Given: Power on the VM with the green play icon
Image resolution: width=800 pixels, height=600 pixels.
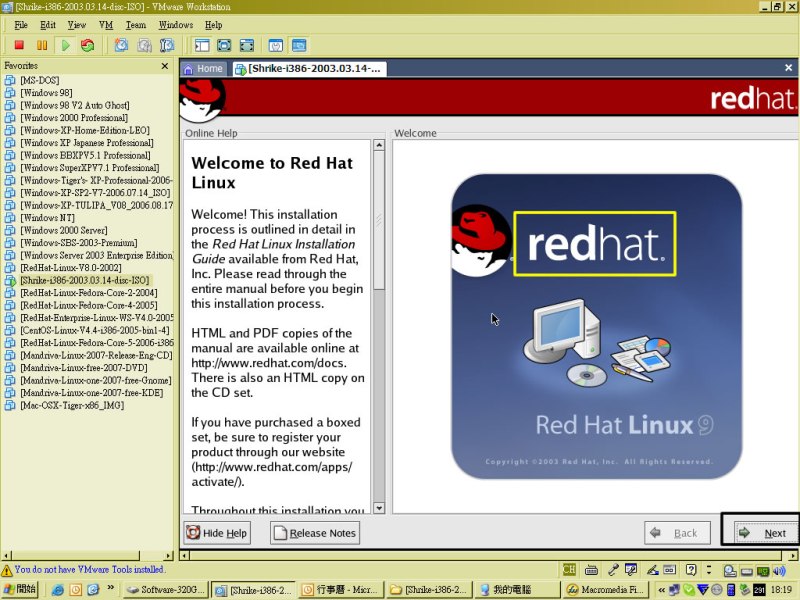Looking at the screenshot, I should [x=65, y=45].
